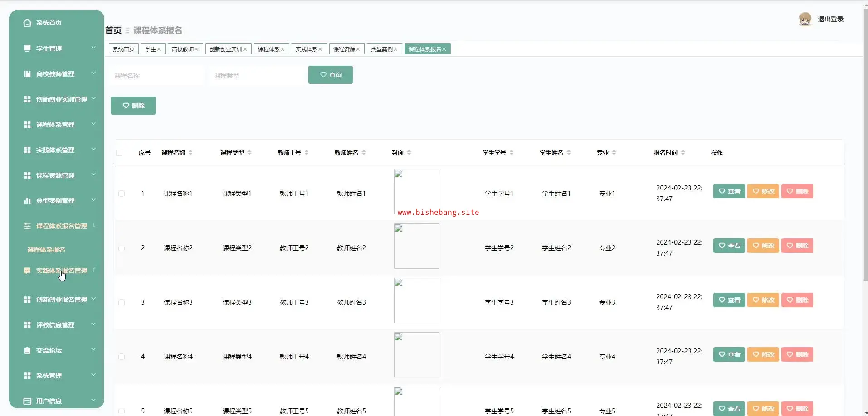
Task: Click sort arrows on 课程名称 column
Action: [190, 153]
